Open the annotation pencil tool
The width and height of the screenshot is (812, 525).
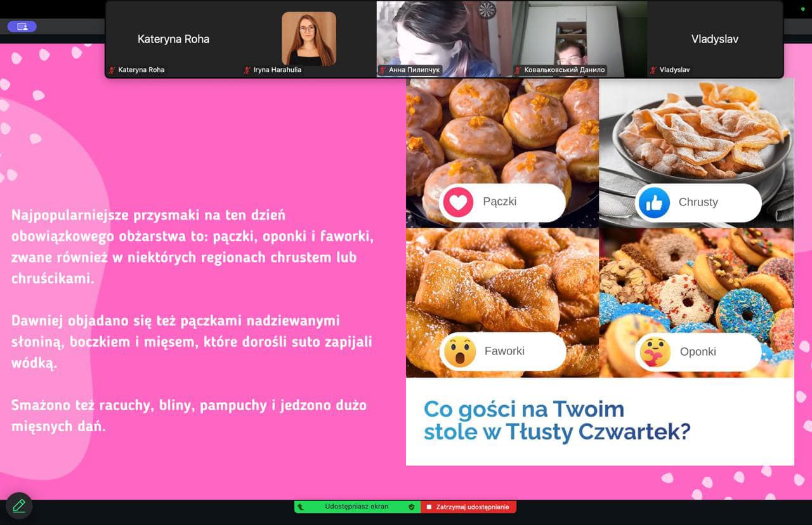coord(19,505)
